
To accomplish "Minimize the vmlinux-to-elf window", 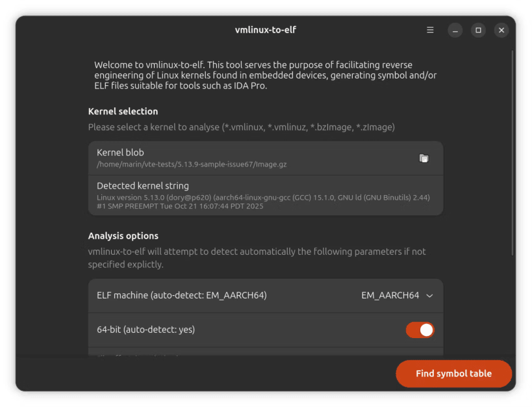I will (455, 30).
